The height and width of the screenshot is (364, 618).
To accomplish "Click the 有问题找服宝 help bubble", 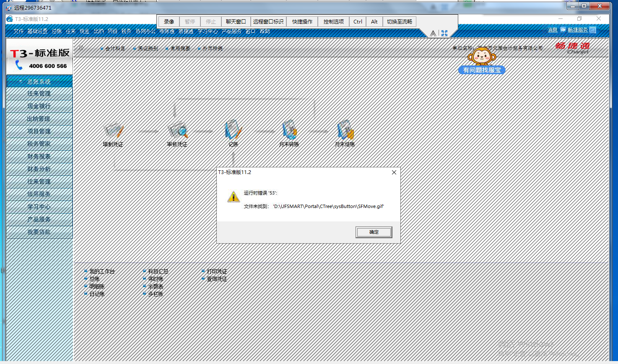I will coord(482,70).
